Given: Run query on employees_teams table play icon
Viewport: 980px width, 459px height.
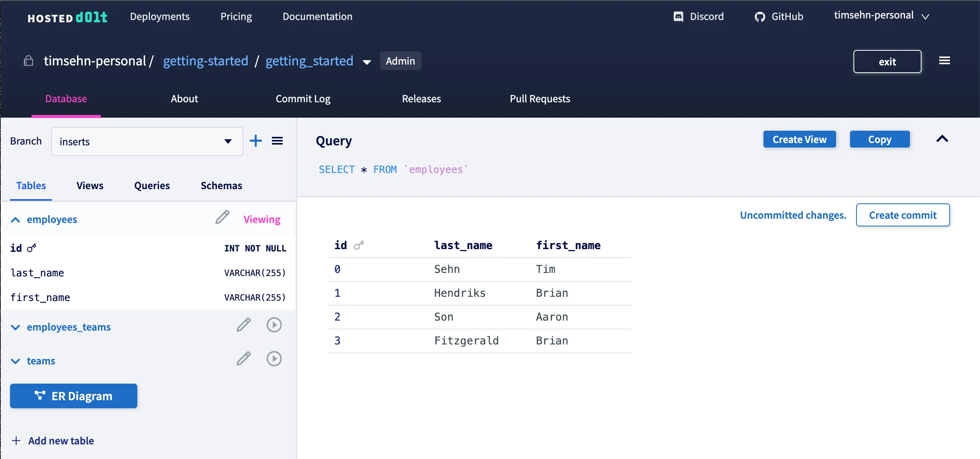Looking at the screenshot, I should 274,325.
